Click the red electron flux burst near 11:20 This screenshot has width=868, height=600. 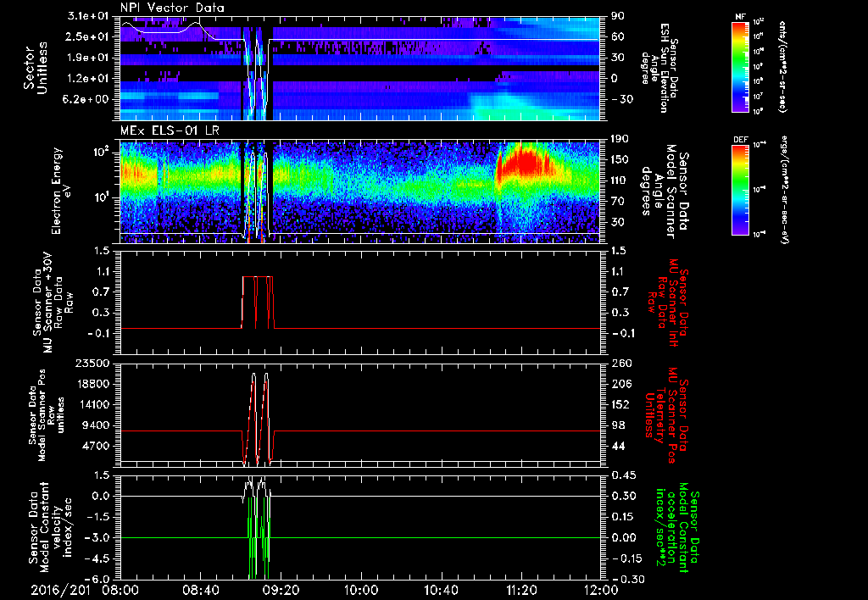(523, 162)
